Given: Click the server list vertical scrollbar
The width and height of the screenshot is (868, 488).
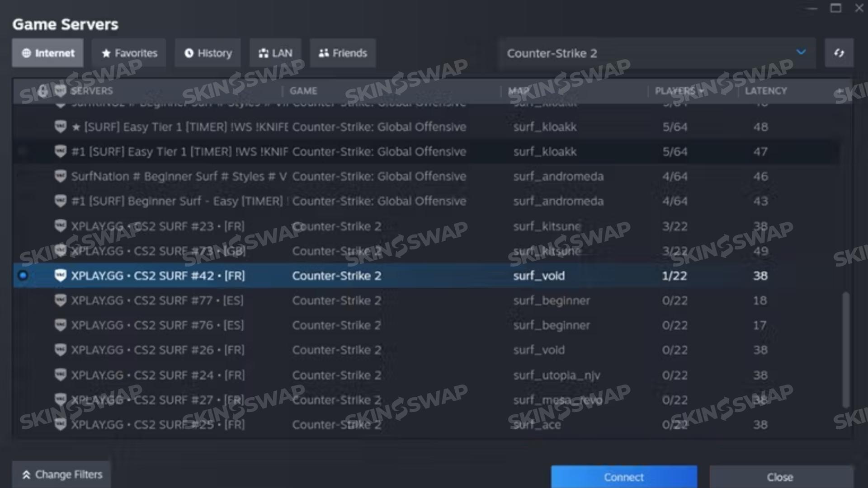Looking at the screenshot, I should 846,350.
